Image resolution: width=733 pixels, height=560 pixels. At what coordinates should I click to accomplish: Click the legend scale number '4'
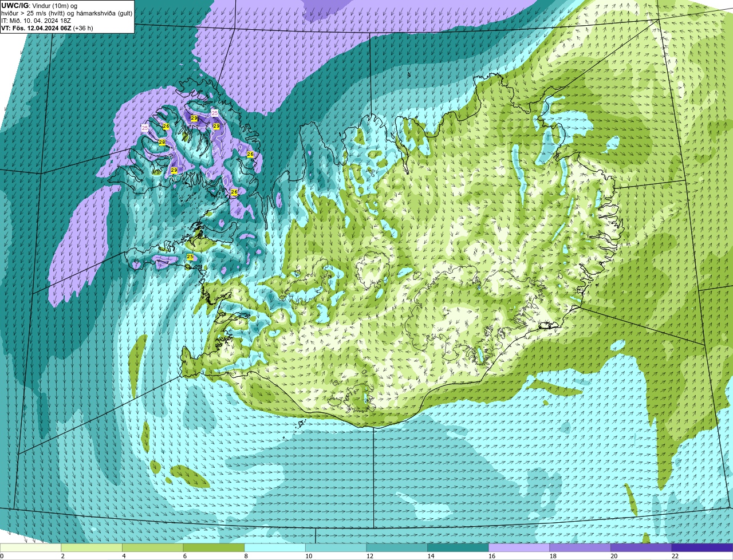point(124,556)
